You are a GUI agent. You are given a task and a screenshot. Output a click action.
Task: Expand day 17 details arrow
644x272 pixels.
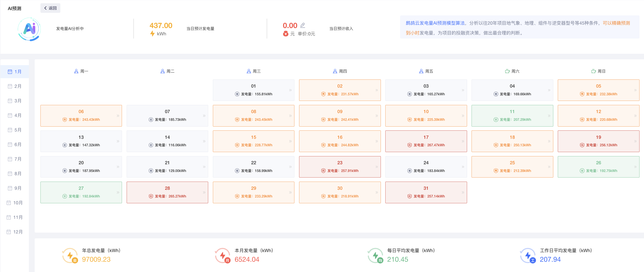pyautogui.click(x=463, y=141)
